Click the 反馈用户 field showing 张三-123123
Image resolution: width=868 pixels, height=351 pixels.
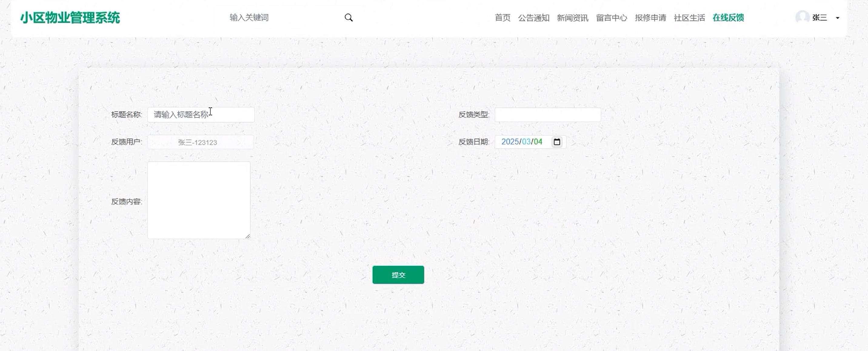point(201,142)
